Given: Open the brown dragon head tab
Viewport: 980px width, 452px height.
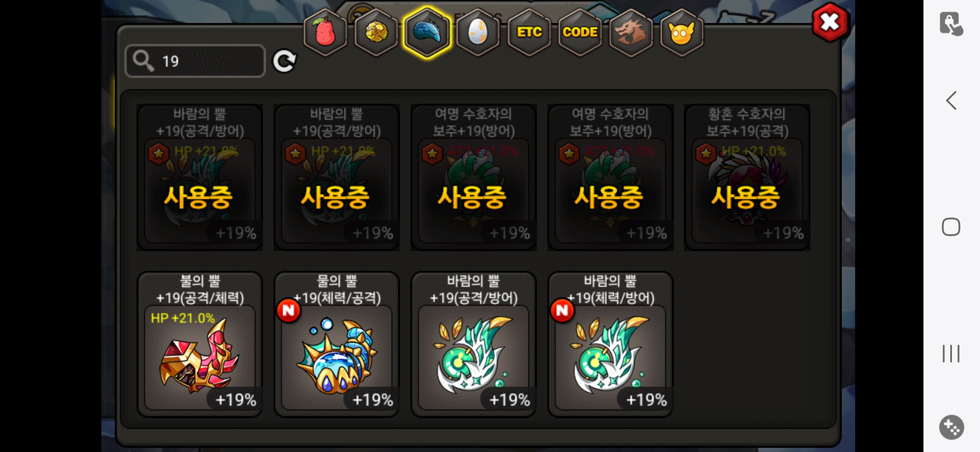Looking at the screenshot, I should click(x=631, y=32).
